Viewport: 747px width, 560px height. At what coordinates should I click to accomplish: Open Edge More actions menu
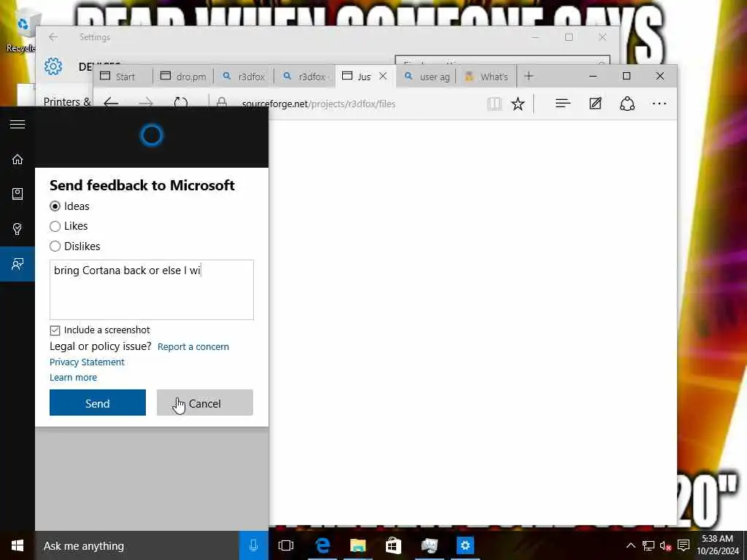[x=659, y=104]
